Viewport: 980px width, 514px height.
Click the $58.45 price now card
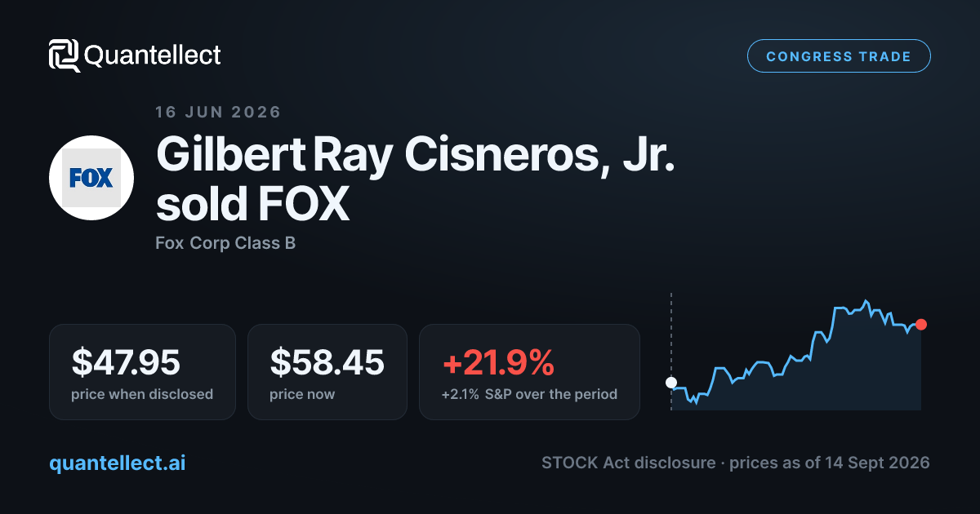(327, 372)
